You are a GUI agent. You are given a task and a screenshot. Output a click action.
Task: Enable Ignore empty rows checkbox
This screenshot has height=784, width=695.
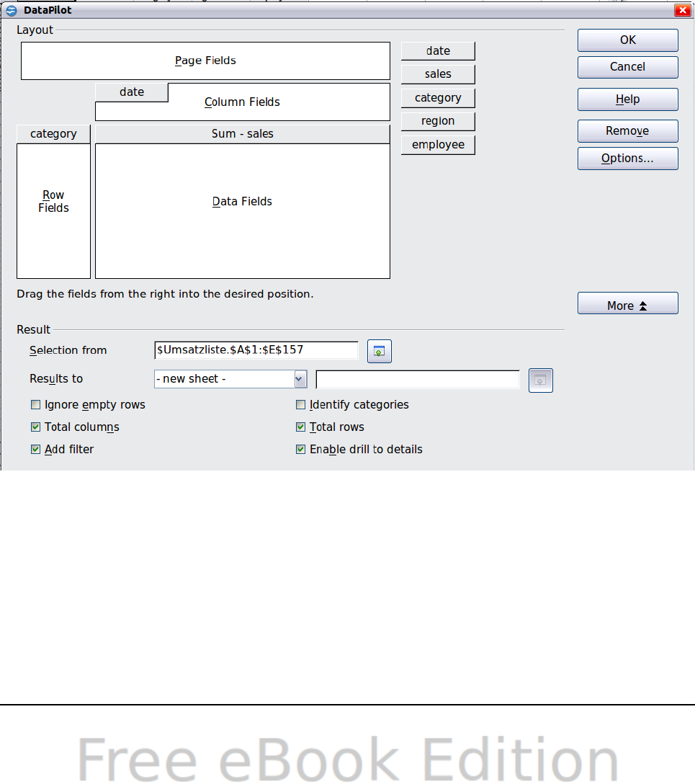(x=35, y=404)
